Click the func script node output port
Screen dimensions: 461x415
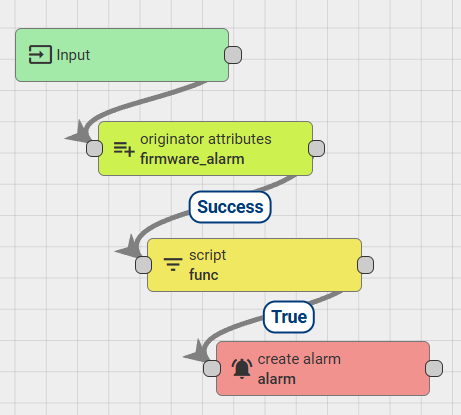point(365,265)
